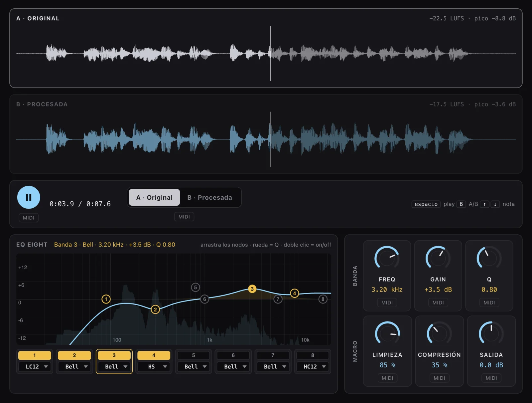
Task: Click the COMPRESIÓN macro knob
Action: tap(439, 333)
